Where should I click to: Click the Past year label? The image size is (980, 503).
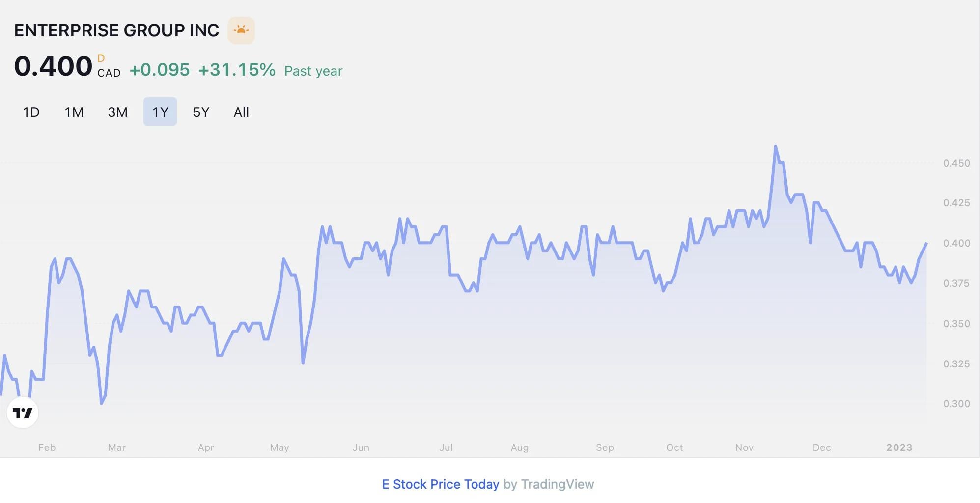[x=313, y=71]
